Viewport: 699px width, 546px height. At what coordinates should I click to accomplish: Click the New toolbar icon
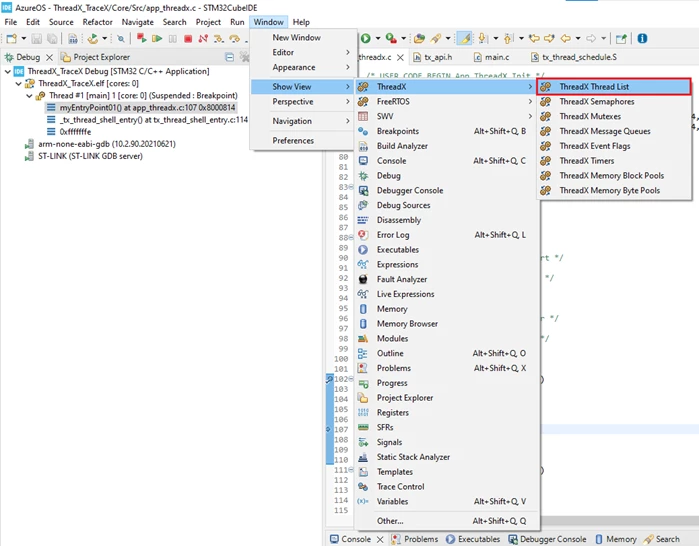[x=12, y=39]
